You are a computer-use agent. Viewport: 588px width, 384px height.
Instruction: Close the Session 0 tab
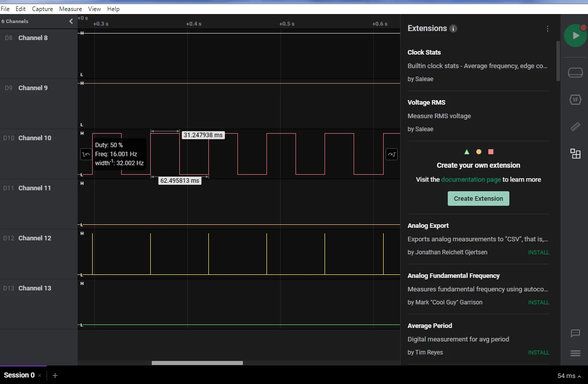tap(40, 375)
